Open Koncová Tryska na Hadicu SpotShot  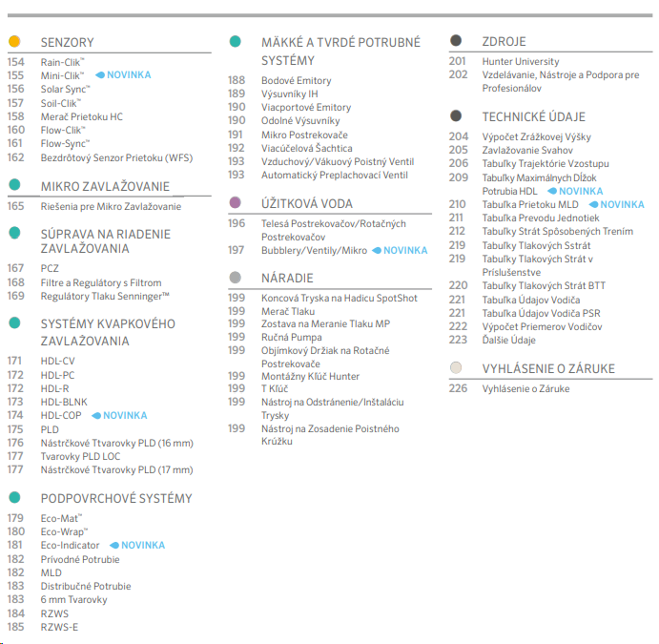(340, 299)
